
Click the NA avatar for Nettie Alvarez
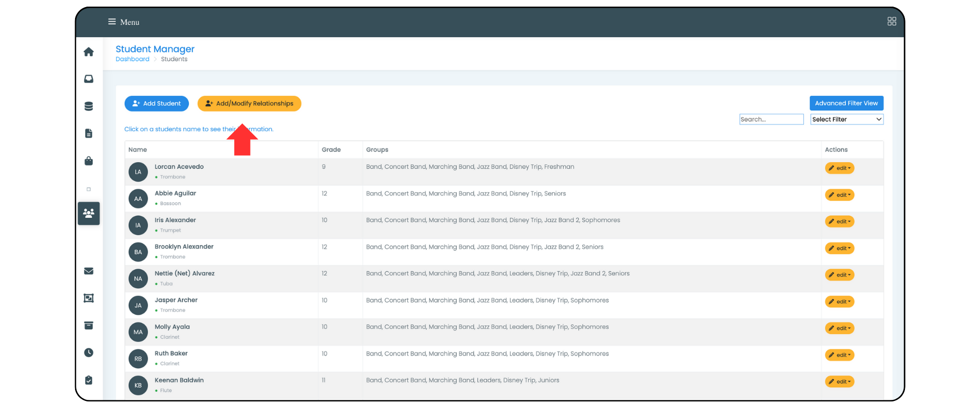pyautogui.click(x=138, y=279)
